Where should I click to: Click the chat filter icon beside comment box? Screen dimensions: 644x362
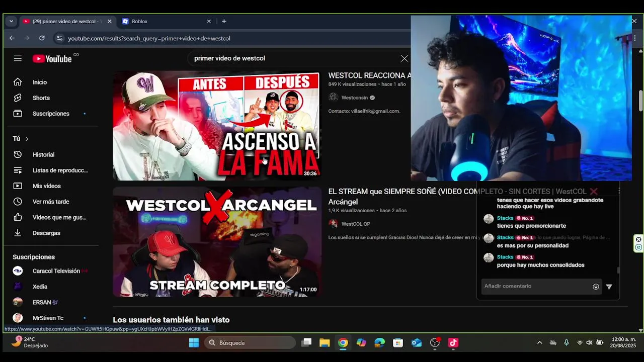tap(609, 287)
